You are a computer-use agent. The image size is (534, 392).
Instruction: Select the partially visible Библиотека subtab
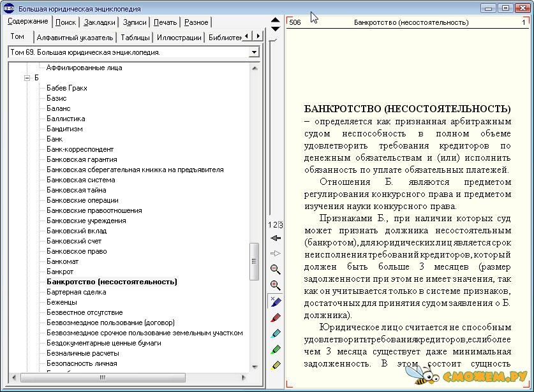pyautogui.click(x=225, y=38)
